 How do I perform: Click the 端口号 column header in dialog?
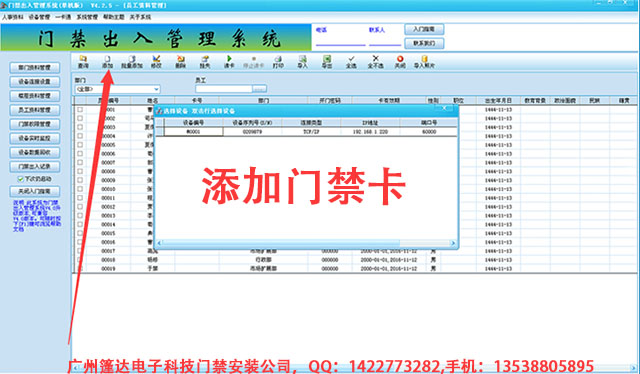pyautogui.click(x=429, y=122)
